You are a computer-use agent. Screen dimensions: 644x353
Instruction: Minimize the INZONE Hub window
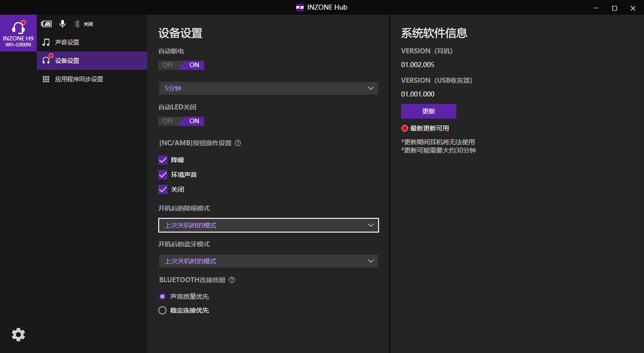pos(597,8)
